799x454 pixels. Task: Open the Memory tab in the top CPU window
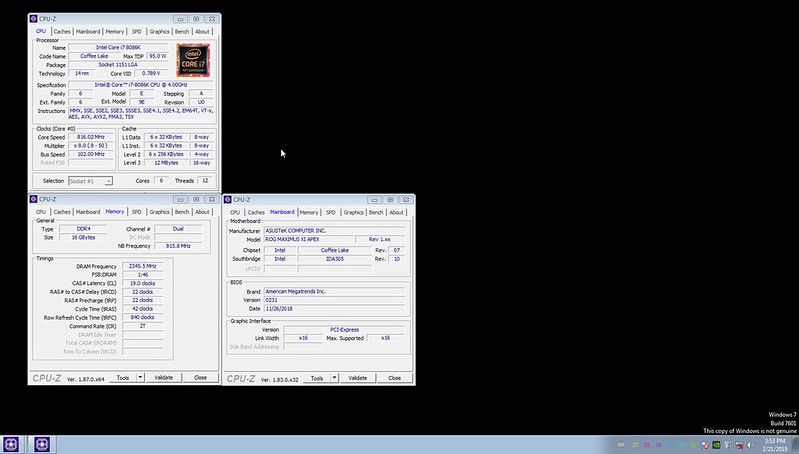[x=114, y=32]
